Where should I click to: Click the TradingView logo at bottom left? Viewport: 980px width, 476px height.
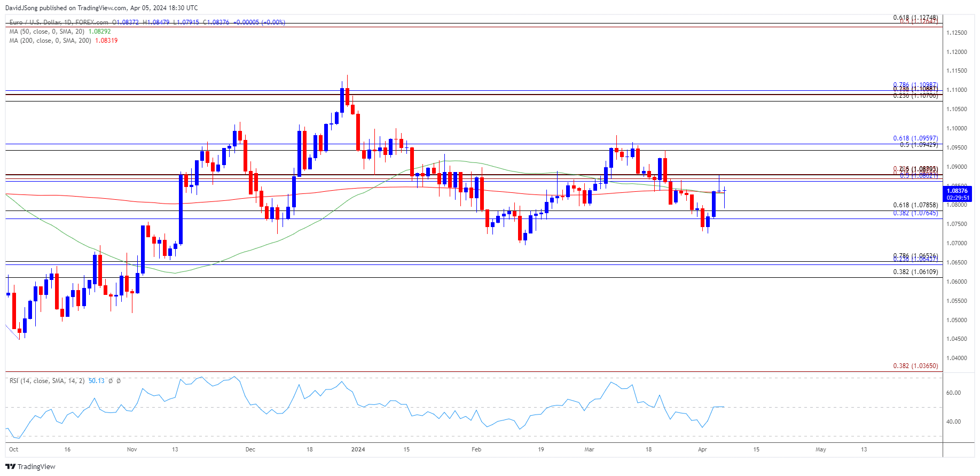(30, 466)
